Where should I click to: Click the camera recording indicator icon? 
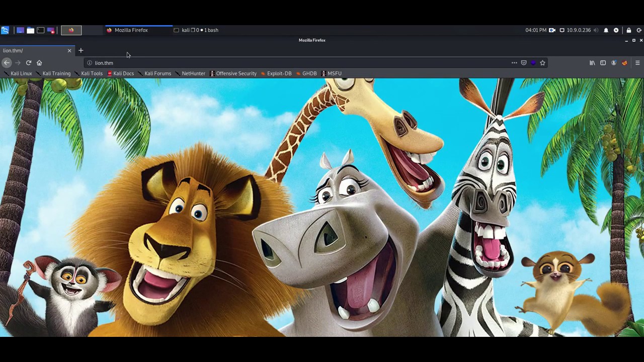tap(552, 30)
